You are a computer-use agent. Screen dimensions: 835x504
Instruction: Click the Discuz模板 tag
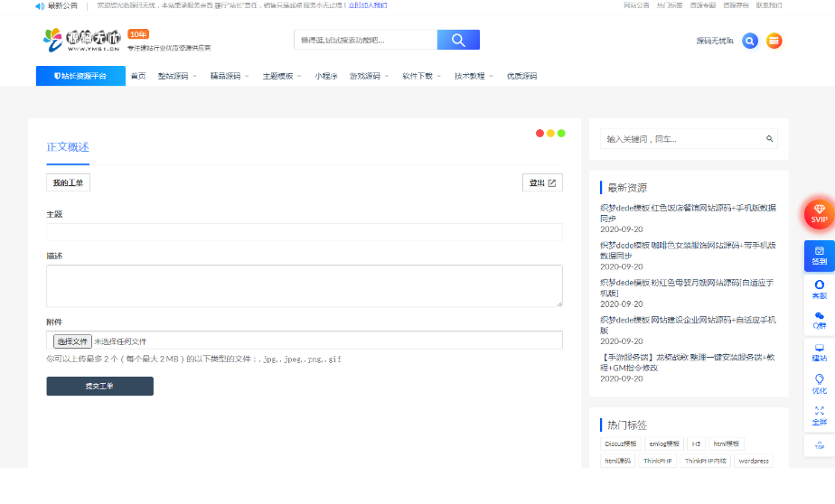tap(621, 443)
